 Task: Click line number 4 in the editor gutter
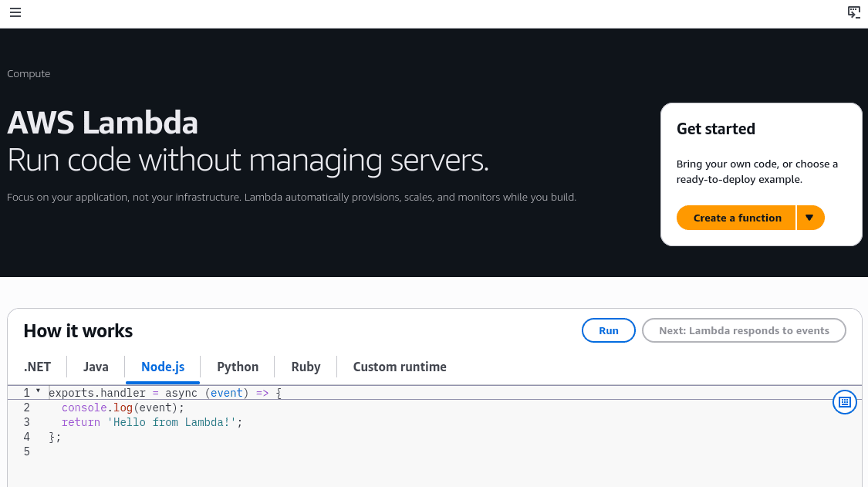26,437
